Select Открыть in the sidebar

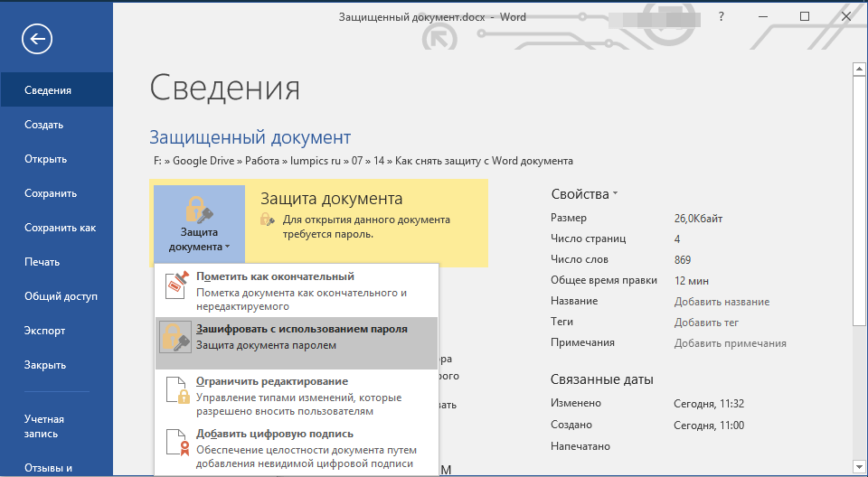click(x=56, y=159)
